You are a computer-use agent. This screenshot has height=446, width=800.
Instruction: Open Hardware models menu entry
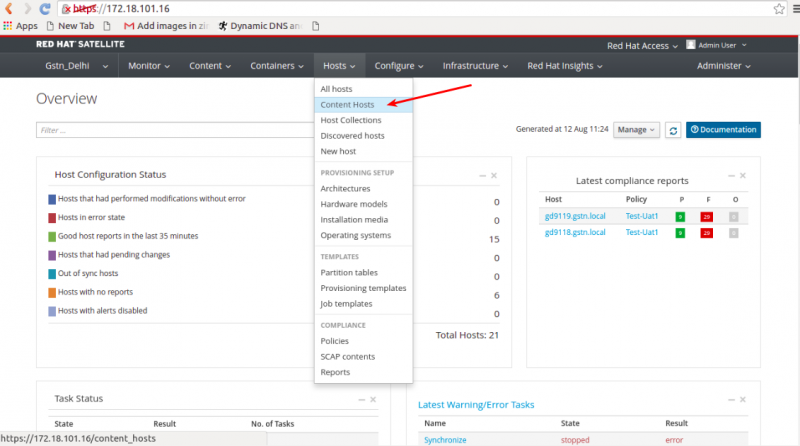[x=363, y=204]
